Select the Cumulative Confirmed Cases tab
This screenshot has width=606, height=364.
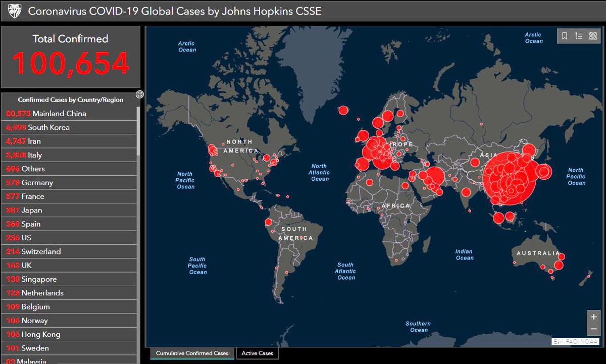[x=192, y=353]
